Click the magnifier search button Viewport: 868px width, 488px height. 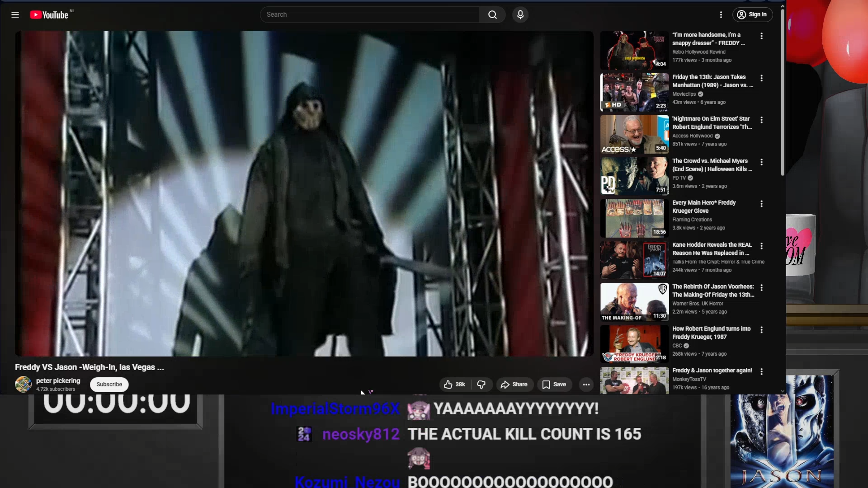(x=492, y=14)
